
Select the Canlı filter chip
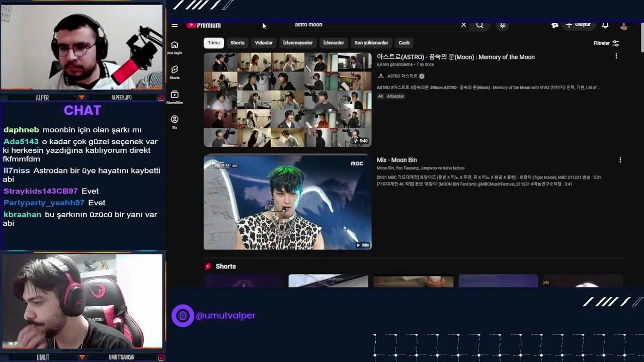click(405, 43)
